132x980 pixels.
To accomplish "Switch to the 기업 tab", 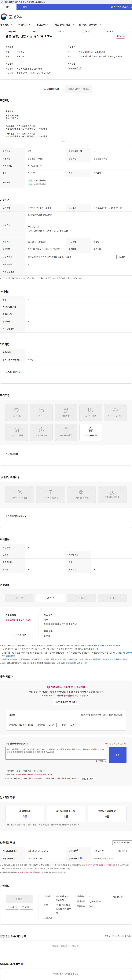I will click(x=25, y=7).
